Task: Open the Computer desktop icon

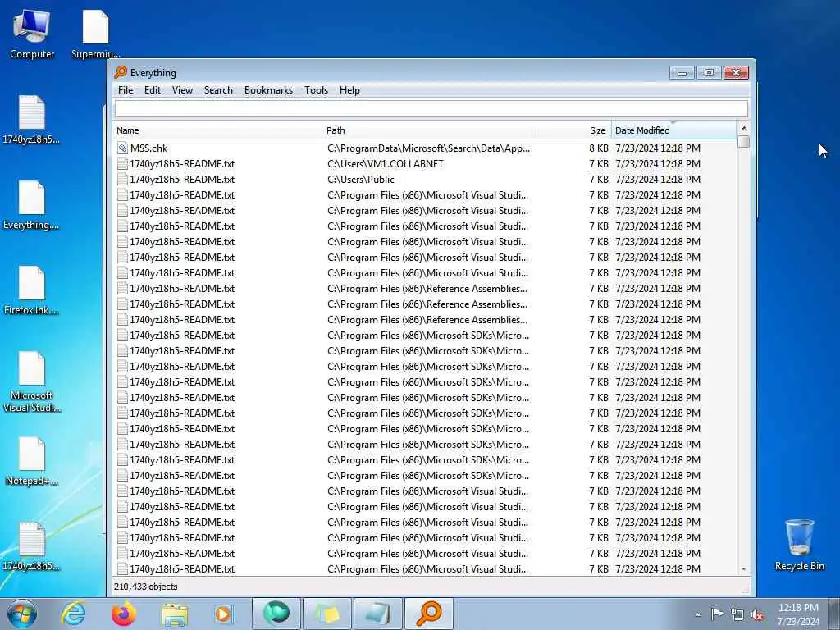Action: (x=32, y=34)
